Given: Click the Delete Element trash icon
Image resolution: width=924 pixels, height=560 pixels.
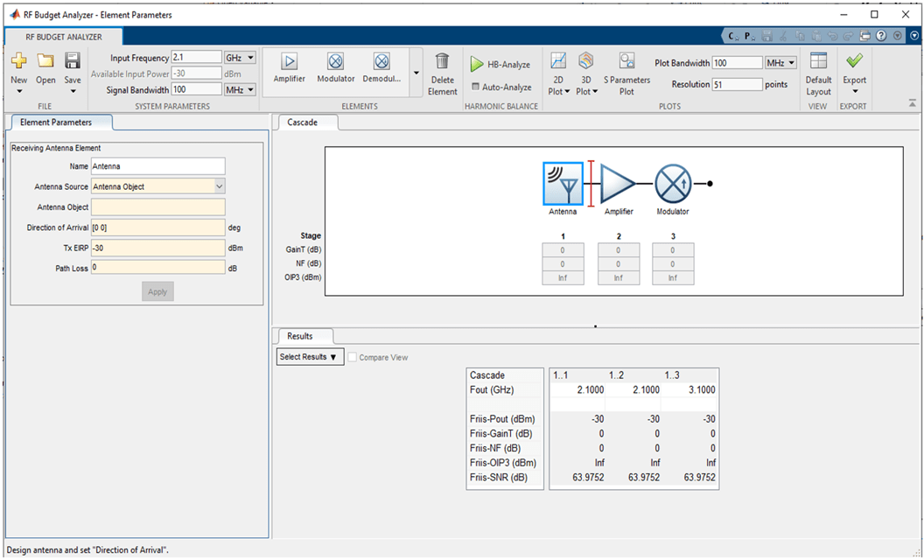Looking at the screenshot, I should tap(443, 62).
